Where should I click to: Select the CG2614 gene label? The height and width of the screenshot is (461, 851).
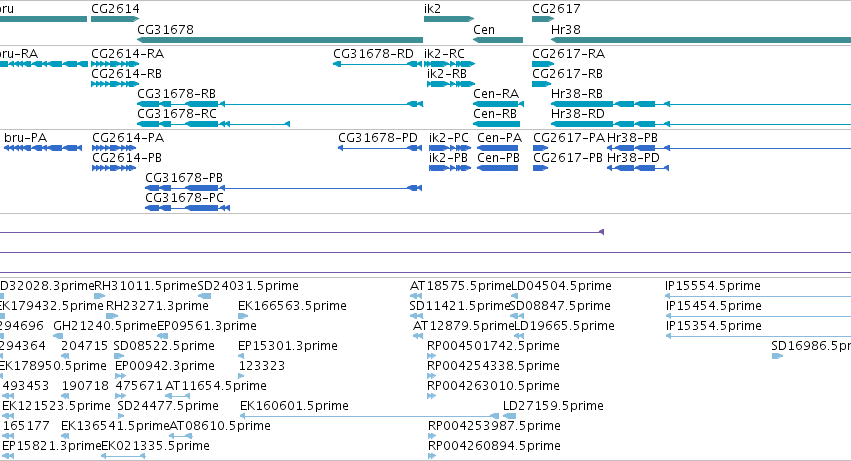115,9
